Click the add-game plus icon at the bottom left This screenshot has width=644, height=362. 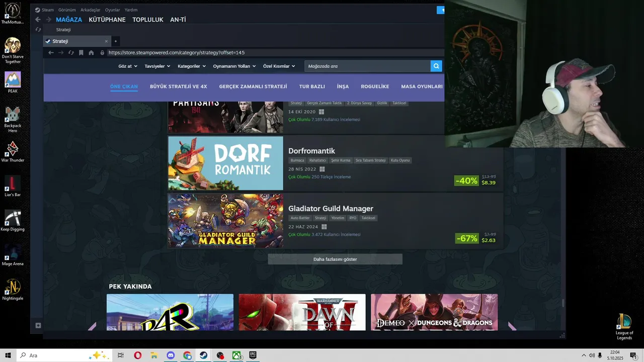tap(38, 325)
